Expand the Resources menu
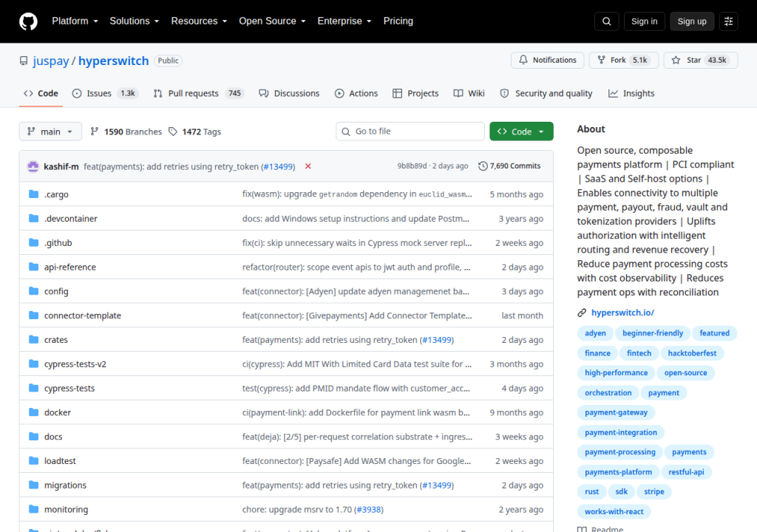Image resolution: width=757 pixels, height=532 pixels. (199, 21)
